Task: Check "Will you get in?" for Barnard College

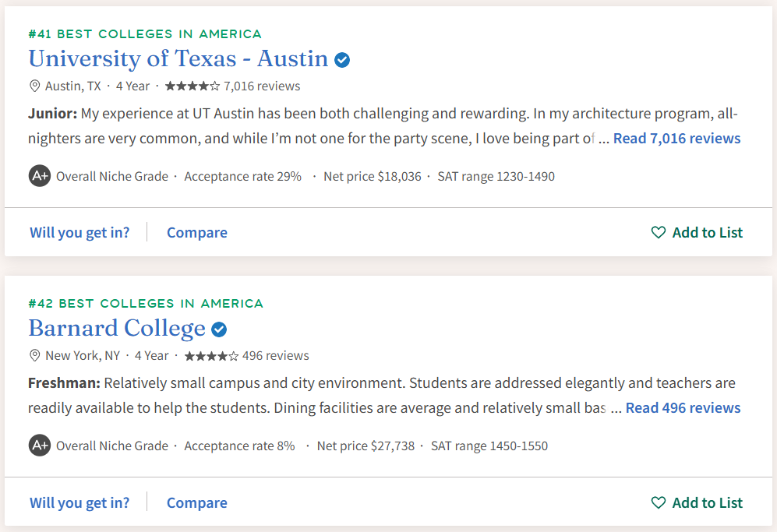Action: tap(79, 502)
